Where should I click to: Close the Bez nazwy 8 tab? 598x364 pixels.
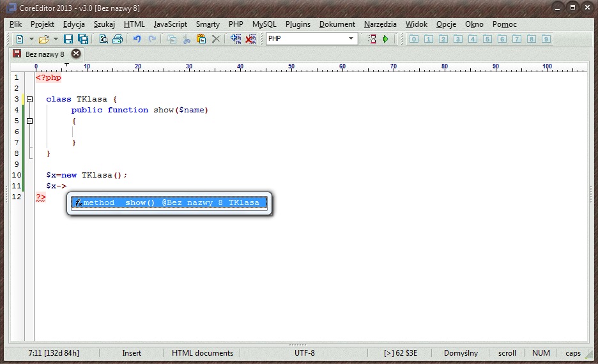[76, 54]
